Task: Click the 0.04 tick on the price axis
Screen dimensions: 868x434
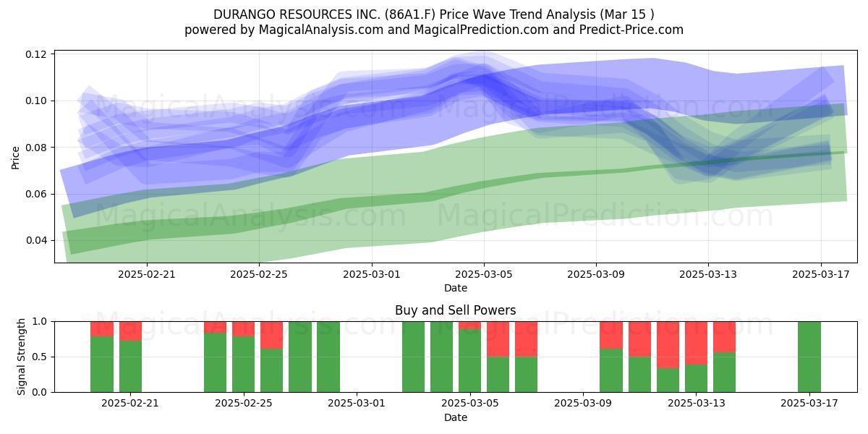Action: tap(37, 240)
